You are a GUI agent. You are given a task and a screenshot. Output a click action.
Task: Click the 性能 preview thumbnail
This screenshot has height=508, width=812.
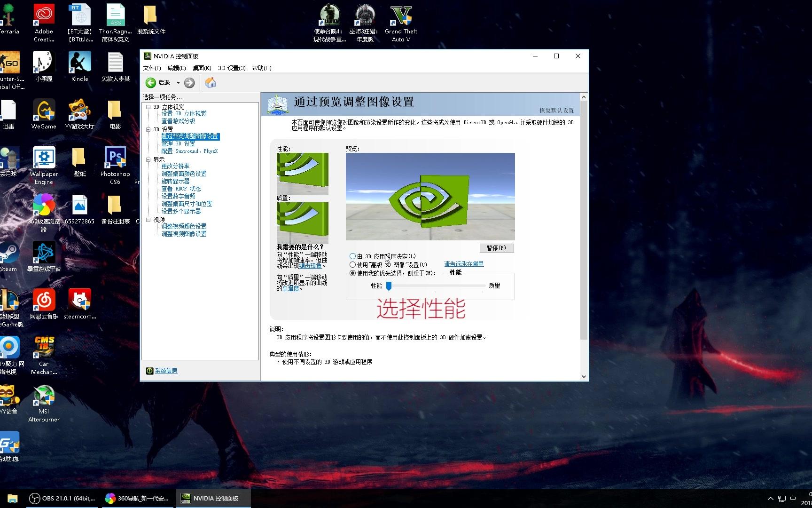coord(302,174)
